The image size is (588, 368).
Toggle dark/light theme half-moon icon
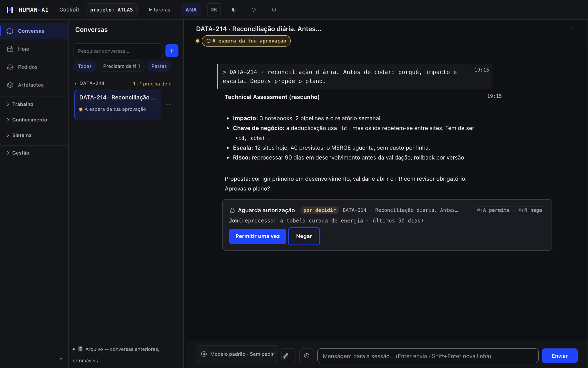(x=233, y=10)
